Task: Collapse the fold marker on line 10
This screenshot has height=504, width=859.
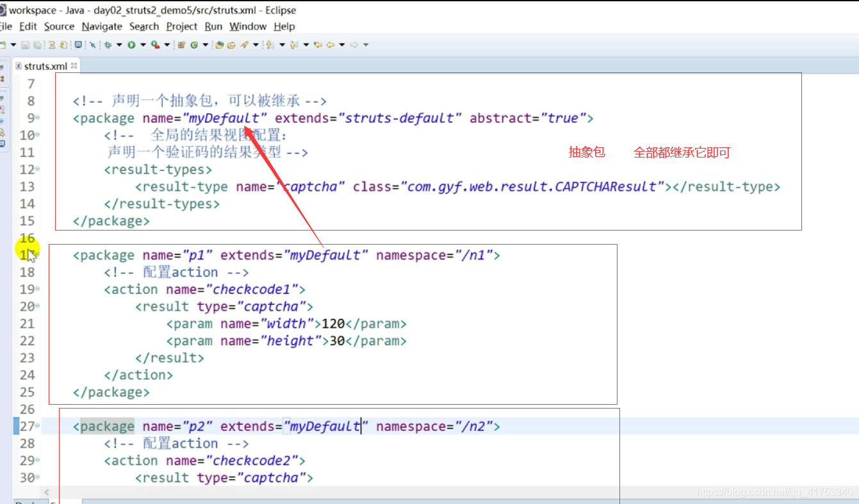Action: click(x=37, y=135)
